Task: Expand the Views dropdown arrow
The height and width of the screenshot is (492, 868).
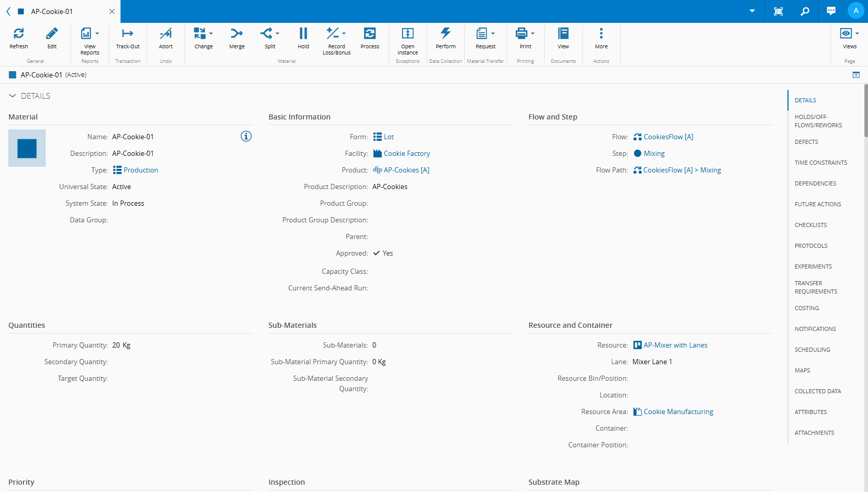Action: click(x=857, y=34)
